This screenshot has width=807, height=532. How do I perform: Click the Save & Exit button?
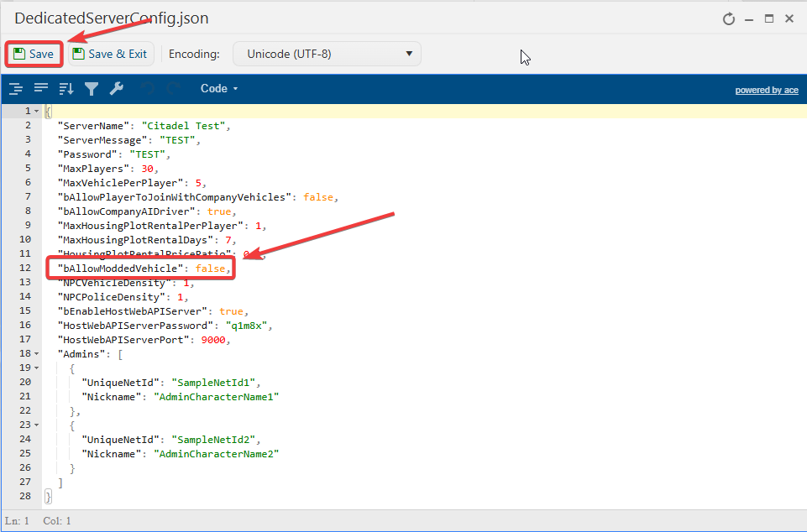click(x=111, y=54)
